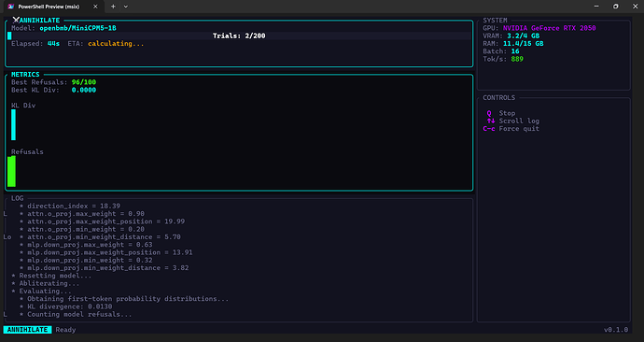Open a new terminal tab with plus

click(113, 7)
